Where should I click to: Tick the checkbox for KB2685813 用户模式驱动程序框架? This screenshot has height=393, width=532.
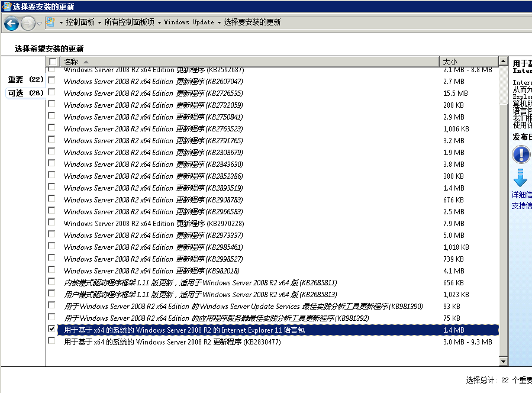coord(51,293)
